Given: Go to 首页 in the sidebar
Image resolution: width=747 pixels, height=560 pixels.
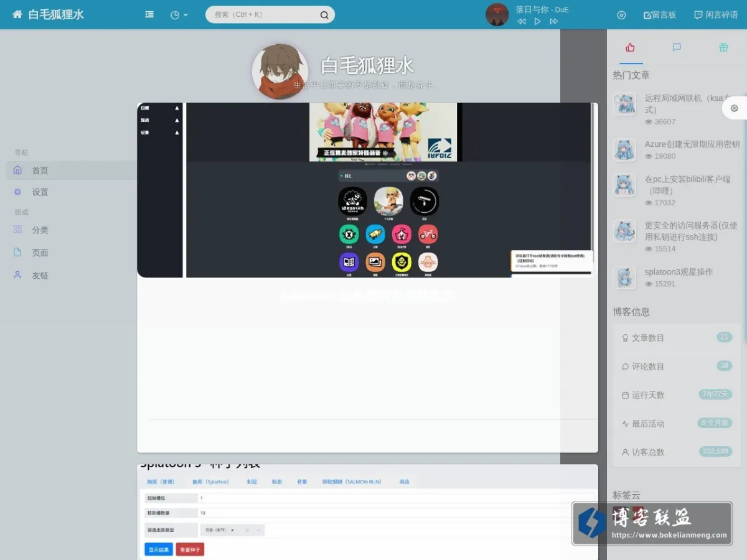Looking at the screenshot, I should (x=72, y=170).
